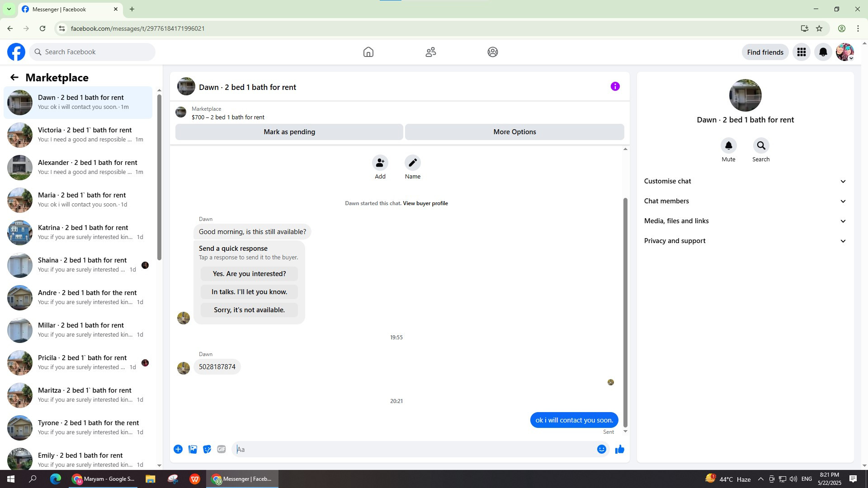Open the notifications bell
This screenshot has height=488, width=868.
click(x=823, y=52)
